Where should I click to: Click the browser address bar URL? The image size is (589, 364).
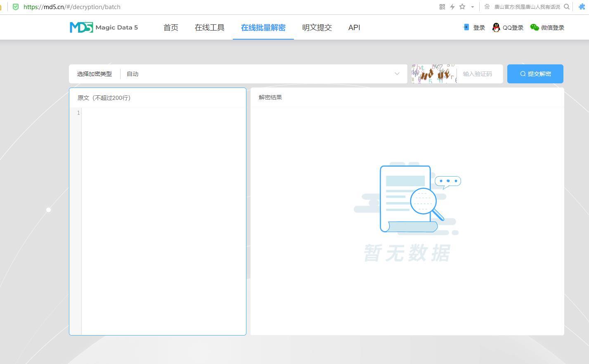(x=72, y=7)
